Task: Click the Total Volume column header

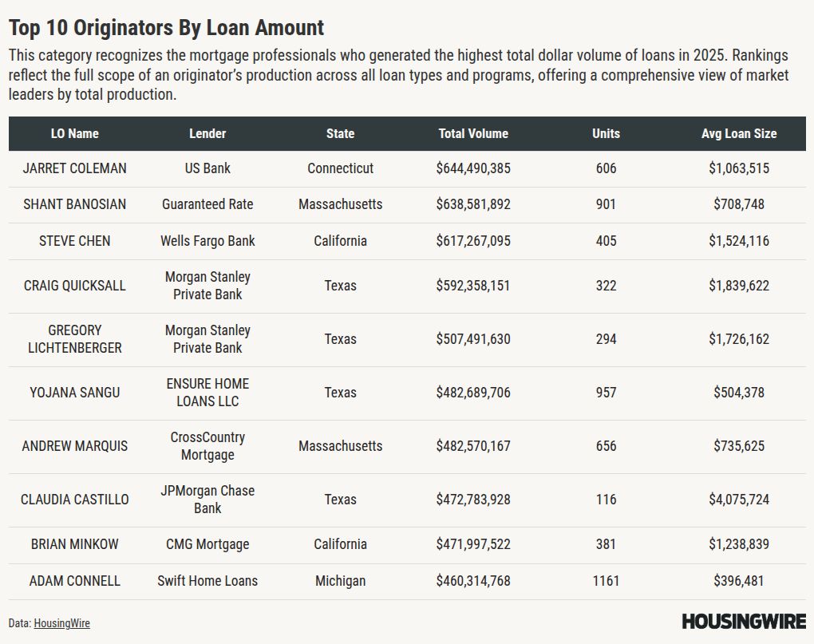Action: coord(473,134)
